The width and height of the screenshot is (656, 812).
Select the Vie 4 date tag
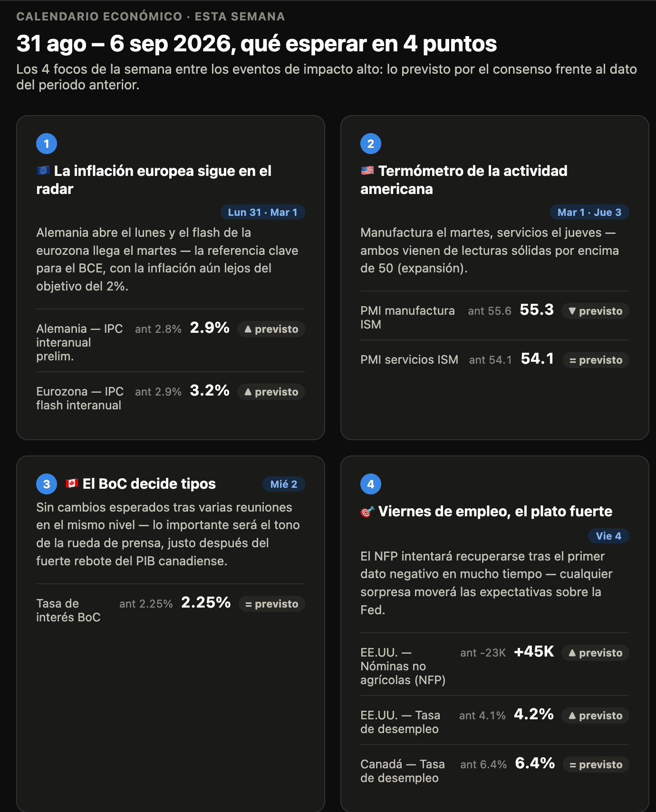click(x=609, y=536)
